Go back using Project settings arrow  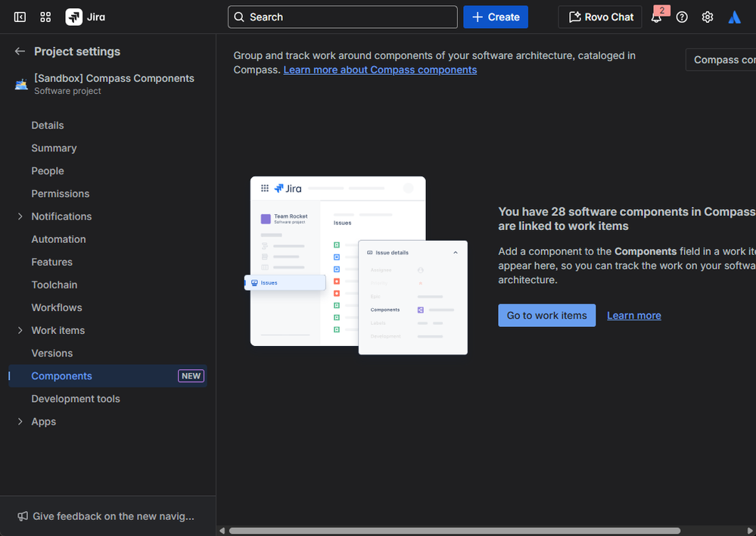[x=20, y=51]
